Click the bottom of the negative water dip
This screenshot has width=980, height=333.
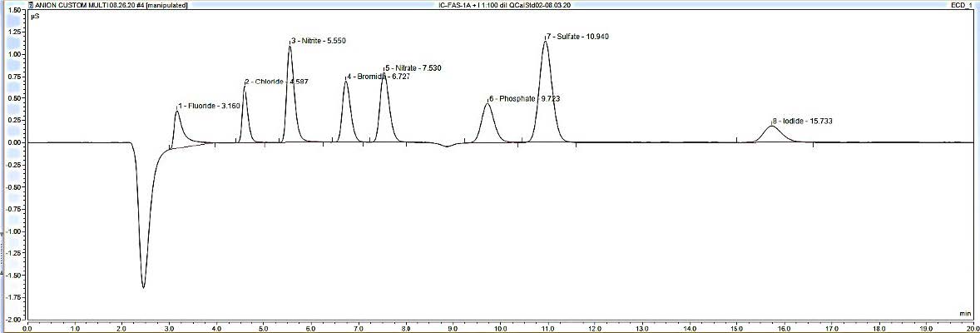pyautogui.click(x=144, y=286)
